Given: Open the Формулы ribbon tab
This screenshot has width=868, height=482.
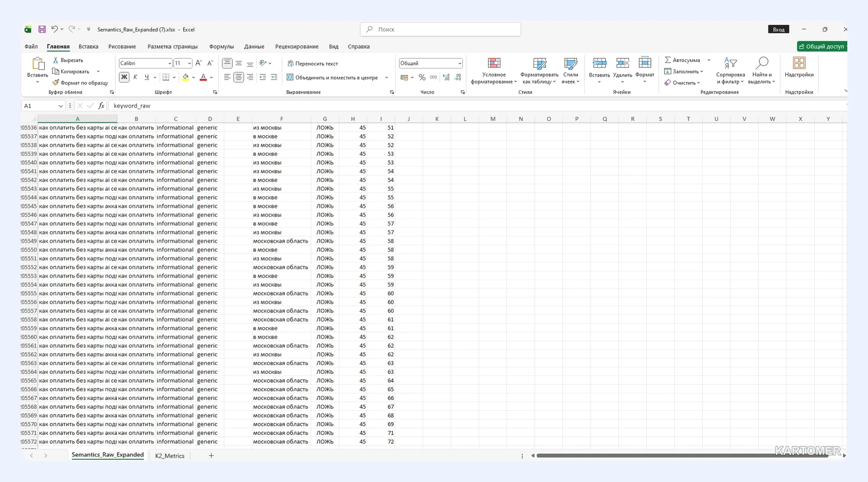Looking at the screenshot, I should pos(221,47).
